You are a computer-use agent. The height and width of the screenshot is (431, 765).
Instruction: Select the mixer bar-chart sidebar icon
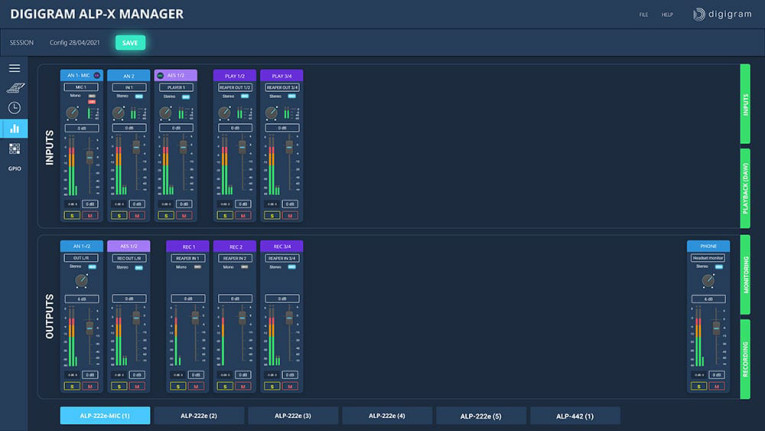[x=14, y=128]
